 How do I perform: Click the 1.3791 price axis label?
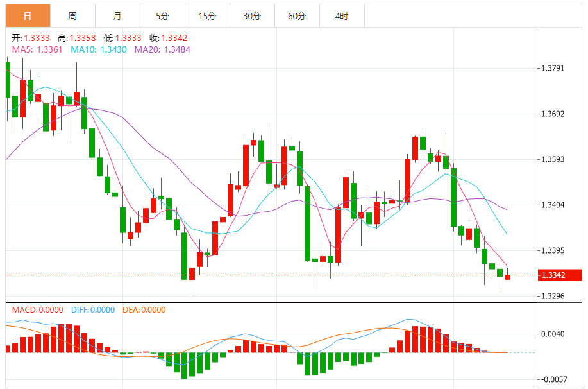coord(553,68)
